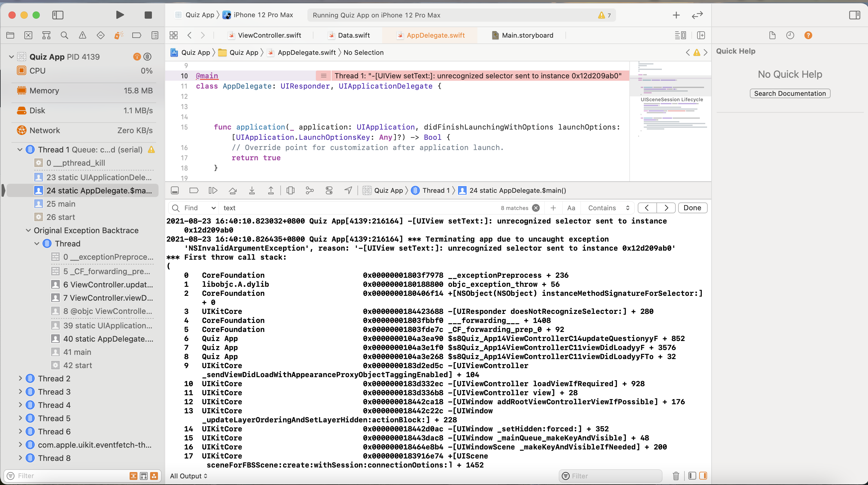Expand com.apple.uikit.eventfetch thread
The height and width of the screenshot is (485, 868).
(x=20, y=445)
